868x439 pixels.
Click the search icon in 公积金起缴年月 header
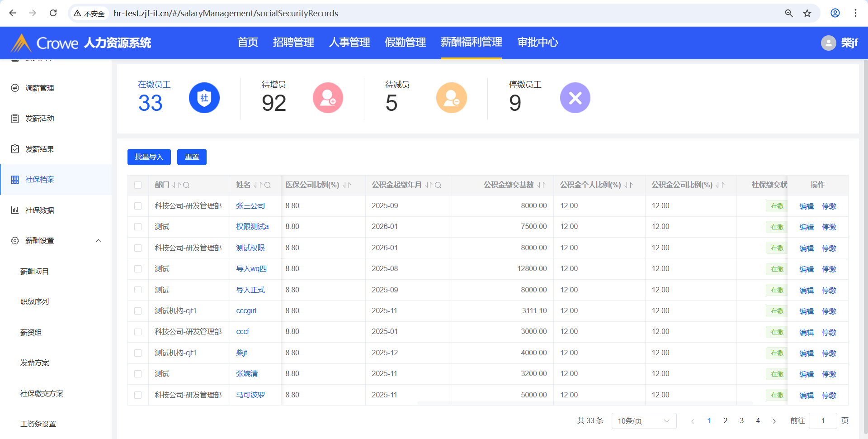(x=438, y=185)
